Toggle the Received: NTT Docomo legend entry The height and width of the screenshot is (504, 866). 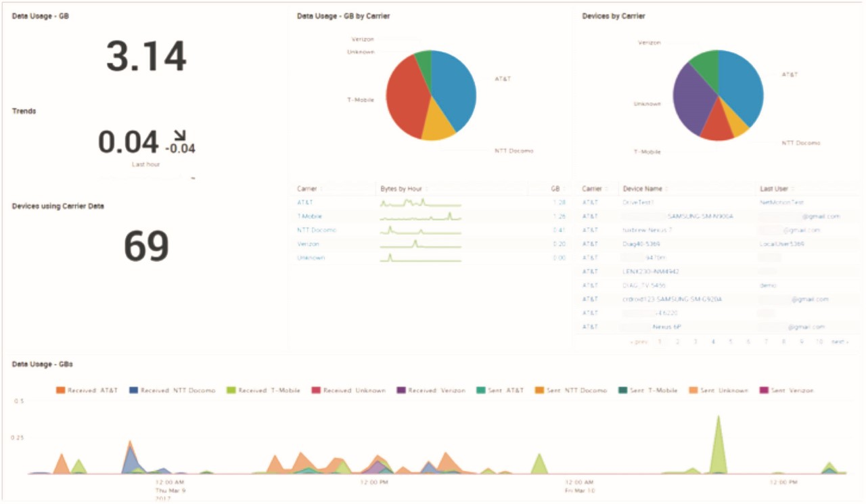pyautogui.click(x=173, y=390)
